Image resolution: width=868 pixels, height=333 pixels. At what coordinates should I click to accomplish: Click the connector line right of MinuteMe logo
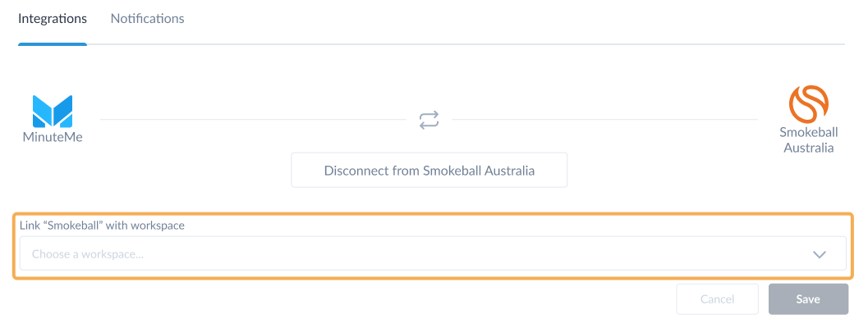tap(253, 119)
